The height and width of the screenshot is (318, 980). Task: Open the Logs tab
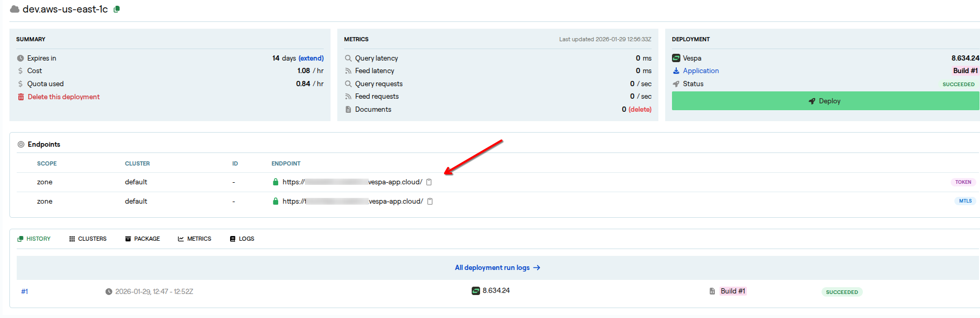pyautogui.click(x=242, y=239)
